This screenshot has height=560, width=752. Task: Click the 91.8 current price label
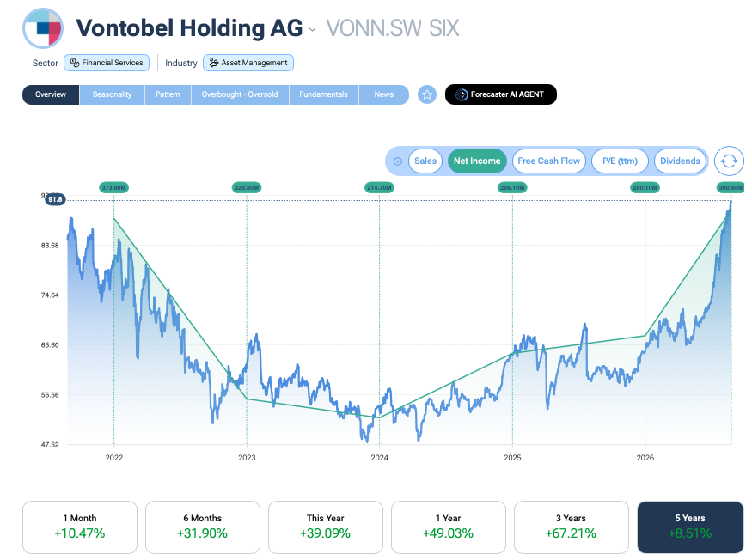click(55, 199)
